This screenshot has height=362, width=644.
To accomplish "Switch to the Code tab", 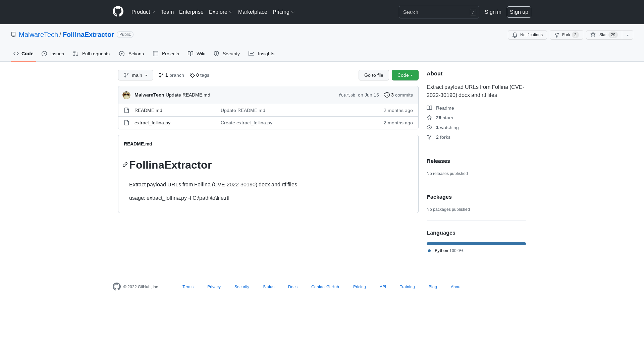I will (x=23, y=54).
